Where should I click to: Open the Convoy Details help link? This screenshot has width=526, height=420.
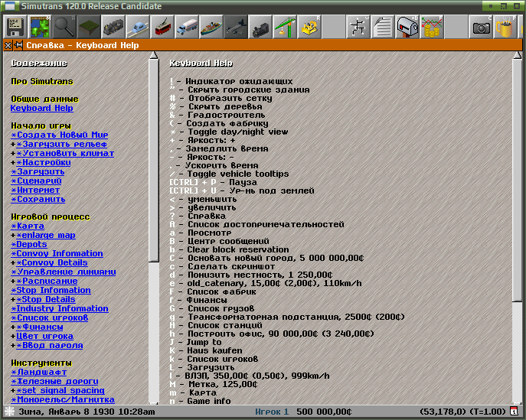tap(52, 263)
